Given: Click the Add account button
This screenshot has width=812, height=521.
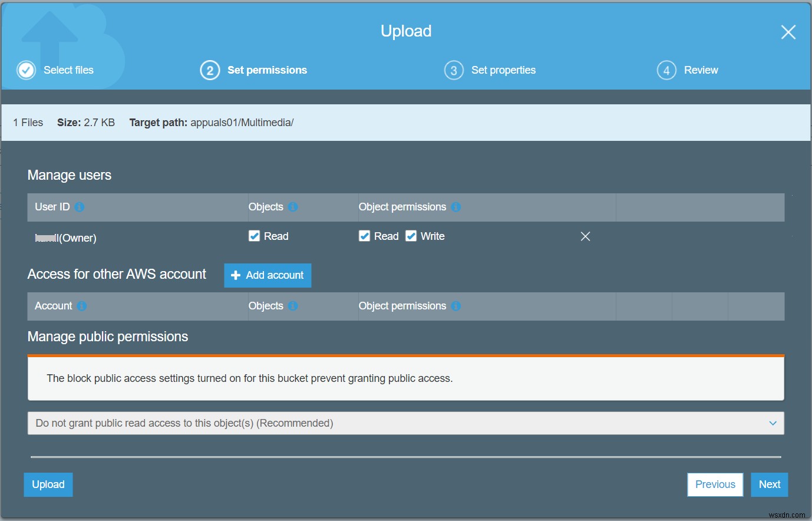Looking at the screenshot, I should (x=268, y=275).
